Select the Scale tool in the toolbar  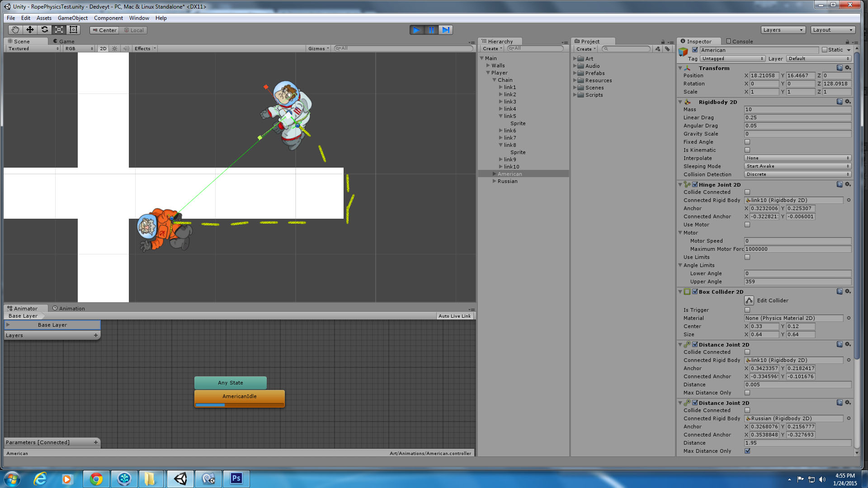click(59, 30)
